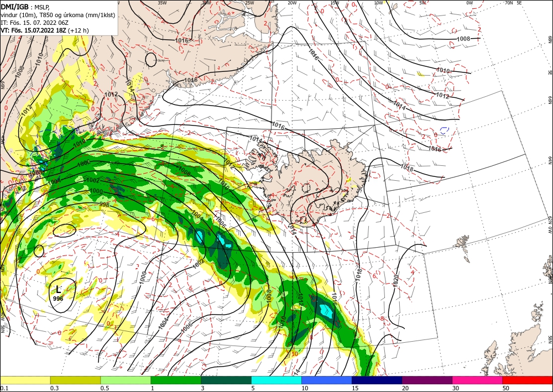Select the purple 20–30 legend swatch
The width and height of the screenshot is (553, 392).
[x=427, y=380]
